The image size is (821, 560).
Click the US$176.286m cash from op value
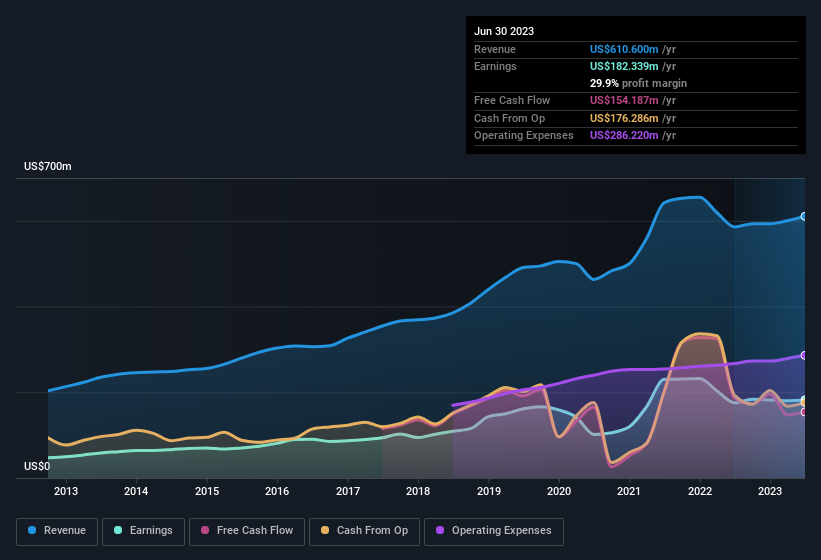point(624,118)
